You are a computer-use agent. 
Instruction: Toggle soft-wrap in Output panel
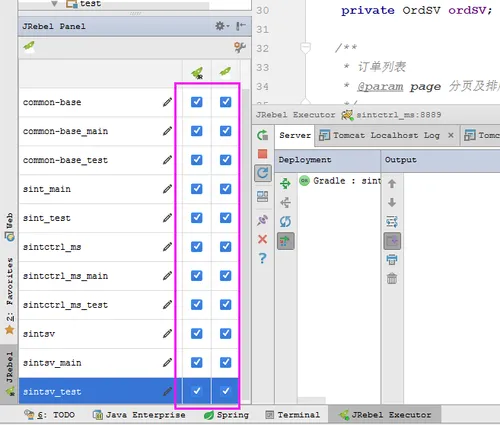pos(392,222)
